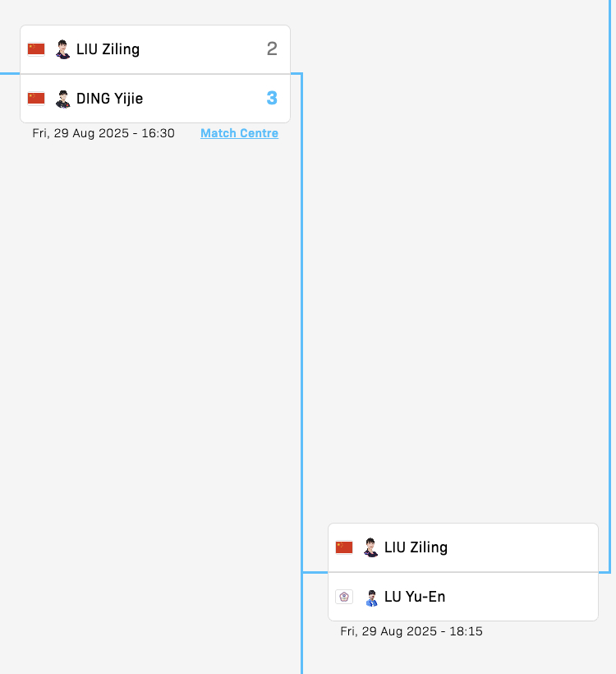Image resolution: width=616 pixels, height=674 pixels.
Task: Click LIU Ziling's China flag in first match
Action: pos(36,49)
